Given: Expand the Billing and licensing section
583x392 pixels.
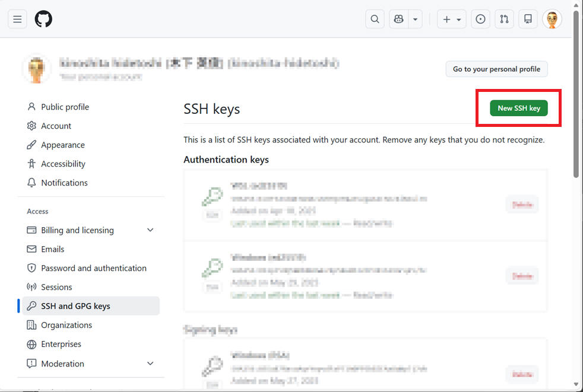Looking at the screenshot, I should [x=150, y=230].
